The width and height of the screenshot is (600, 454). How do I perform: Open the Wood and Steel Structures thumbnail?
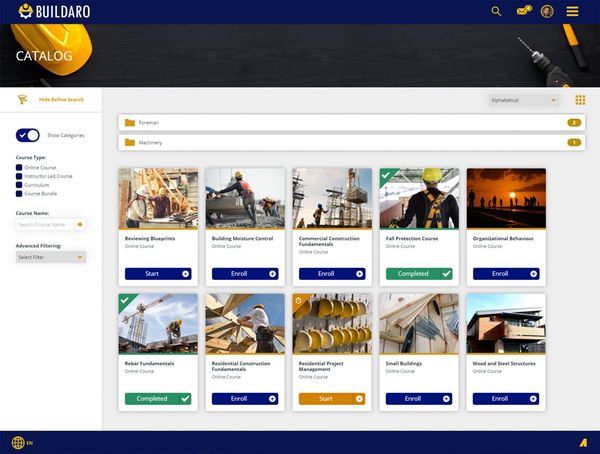click(x=506, y=323)
